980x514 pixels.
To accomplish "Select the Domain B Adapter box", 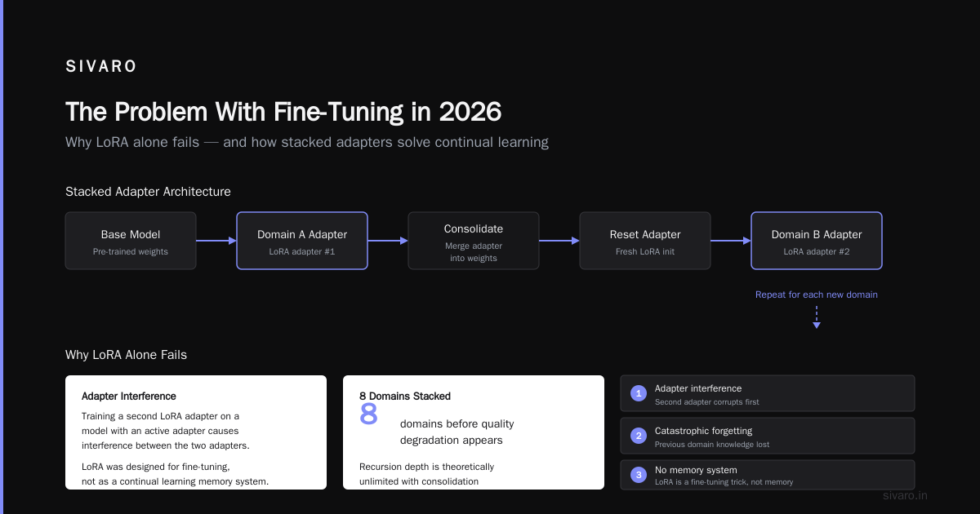I will coord(817,241).
